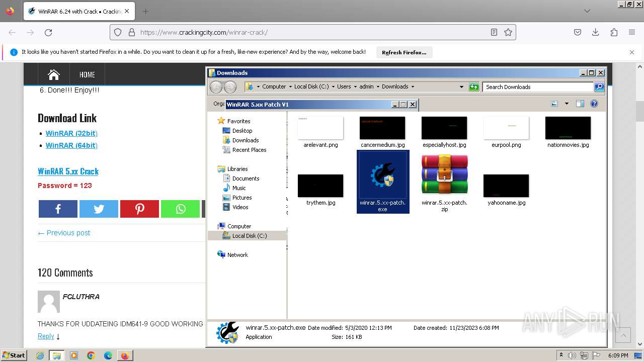The height and width of the screenshot is (362, 644).
Task: Open WinRAR 5.xx Crack link
Action: [68, 171]
